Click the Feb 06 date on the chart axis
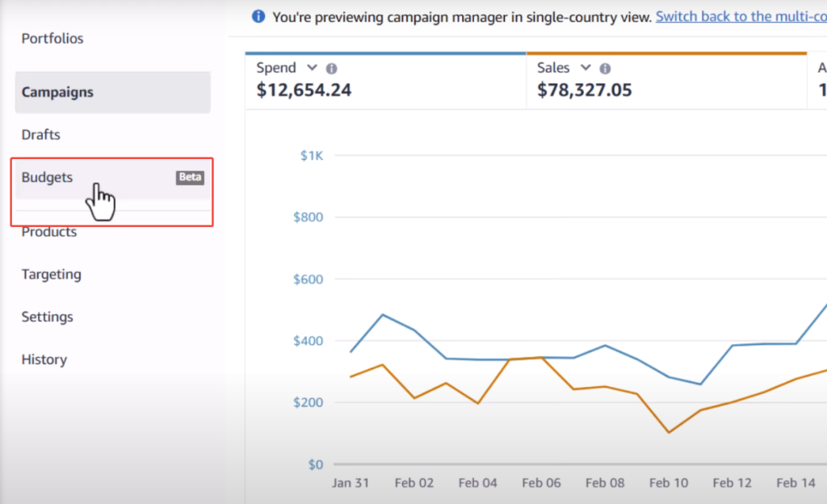This screenshot has height=504, width=827. [x=541, y=483]
